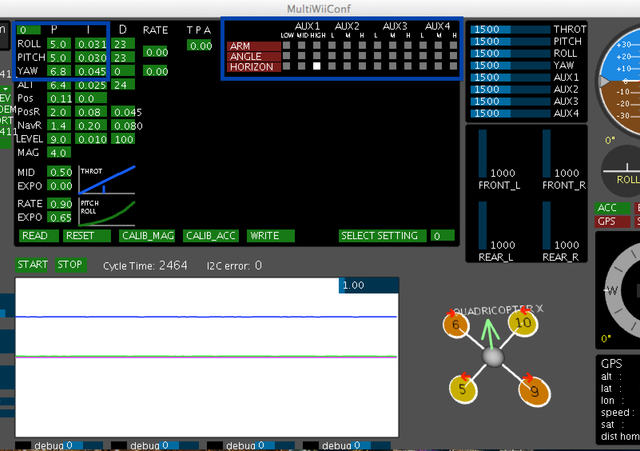The height and width of the screenshot is (451, 640).
Task: Toggle ARM on AUX1 LOW
Action: click(287, 45)
